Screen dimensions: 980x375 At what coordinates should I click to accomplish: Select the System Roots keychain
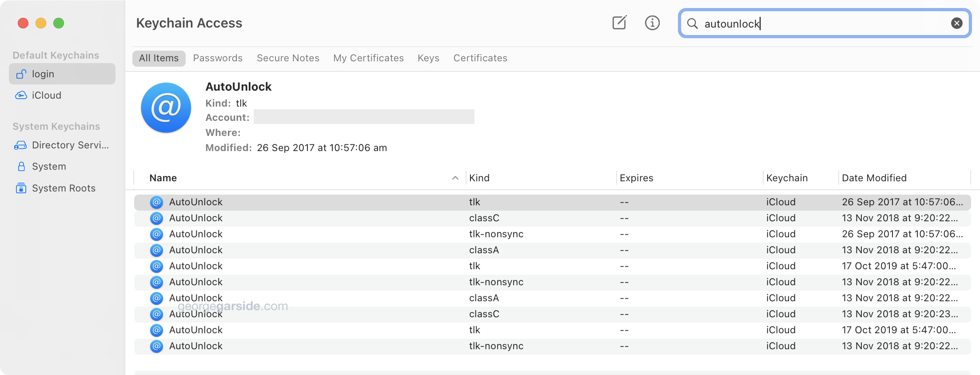[62, 188]
